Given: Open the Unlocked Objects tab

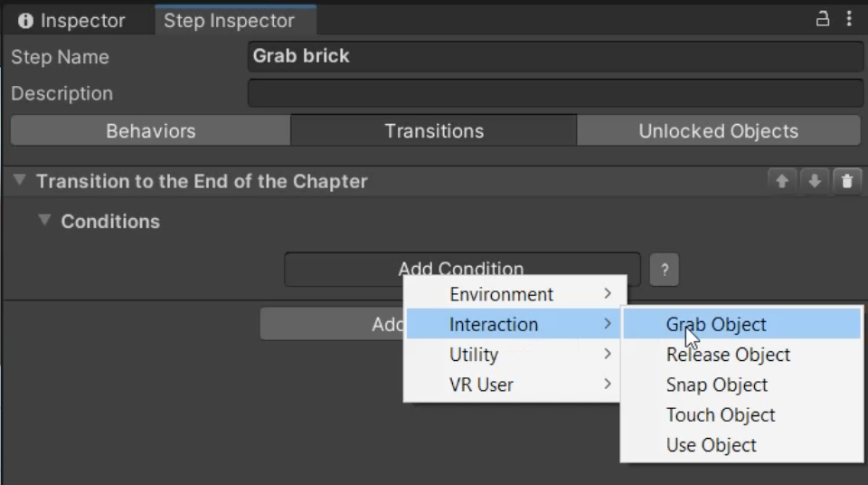Looking at the screenshot, I should click(718, 131).
